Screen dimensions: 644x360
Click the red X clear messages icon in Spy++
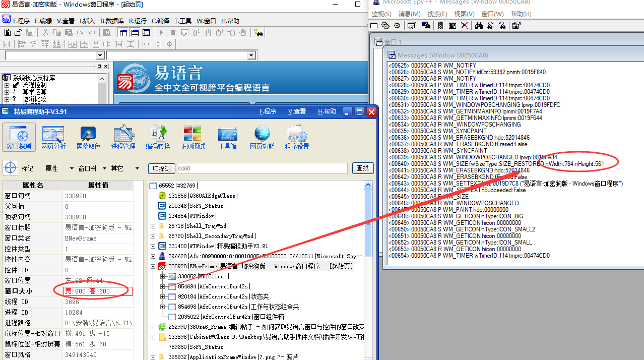(464, 25)
